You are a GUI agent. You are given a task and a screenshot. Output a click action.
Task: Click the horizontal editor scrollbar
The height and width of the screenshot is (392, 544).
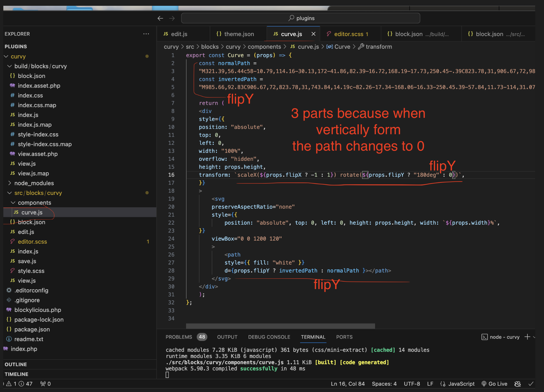point(280,326)
